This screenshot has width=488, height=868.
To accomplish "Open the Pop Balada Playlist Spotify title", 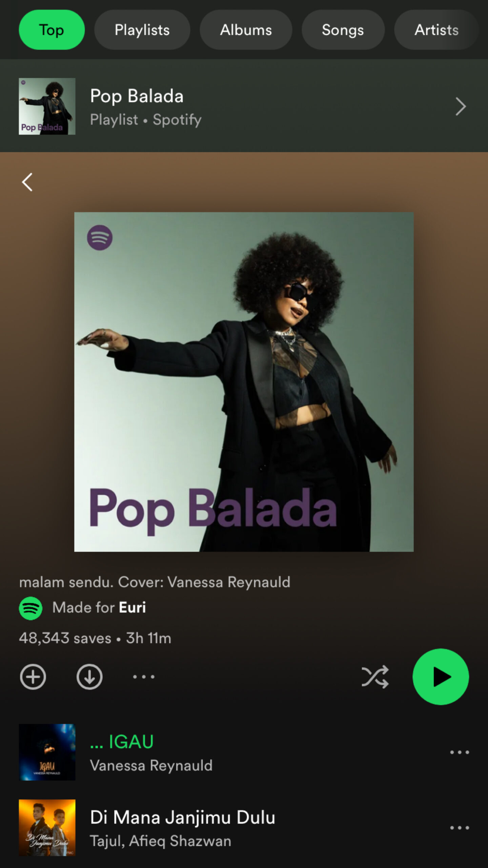I will click(x=146, y=107).
